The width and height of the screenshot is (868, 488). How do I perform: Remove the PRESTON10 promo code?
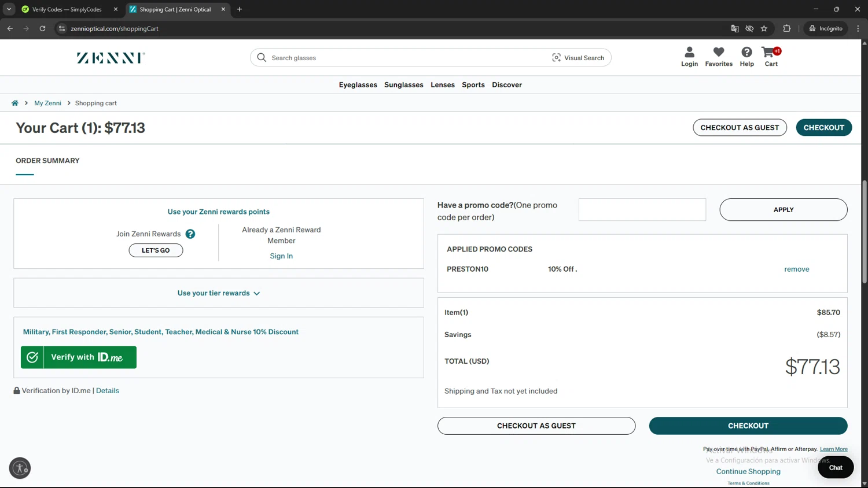click(x=797, y=269)
